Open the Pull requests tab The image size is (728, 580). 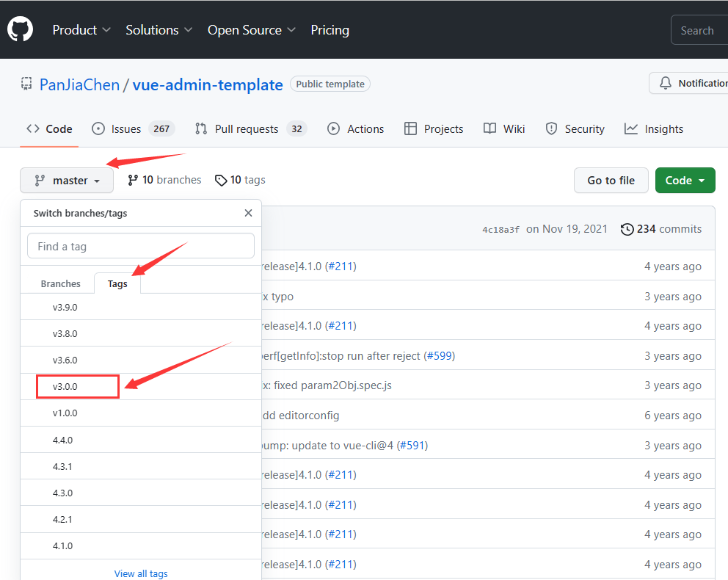251,128
